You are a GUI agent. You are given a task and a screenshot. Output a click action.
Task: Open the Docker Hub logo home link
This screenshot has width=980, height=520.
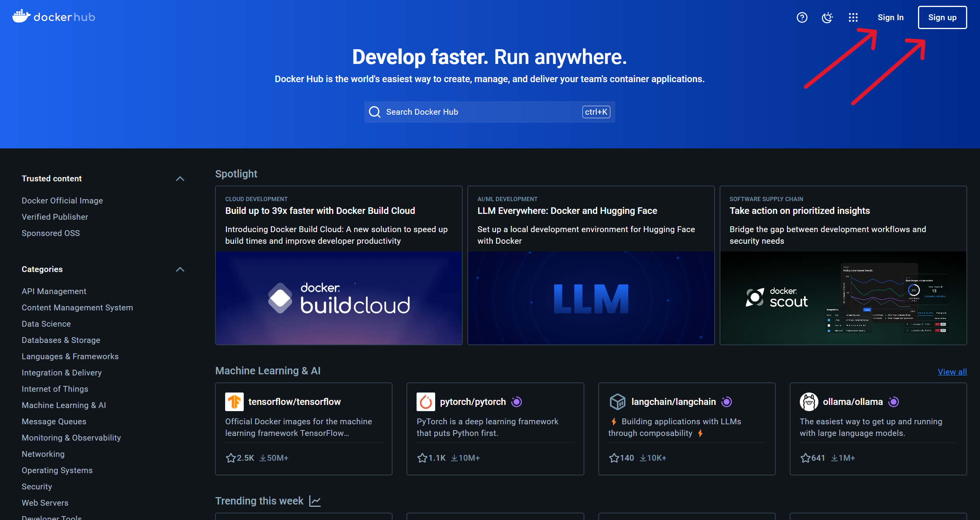tap(53, 17)
